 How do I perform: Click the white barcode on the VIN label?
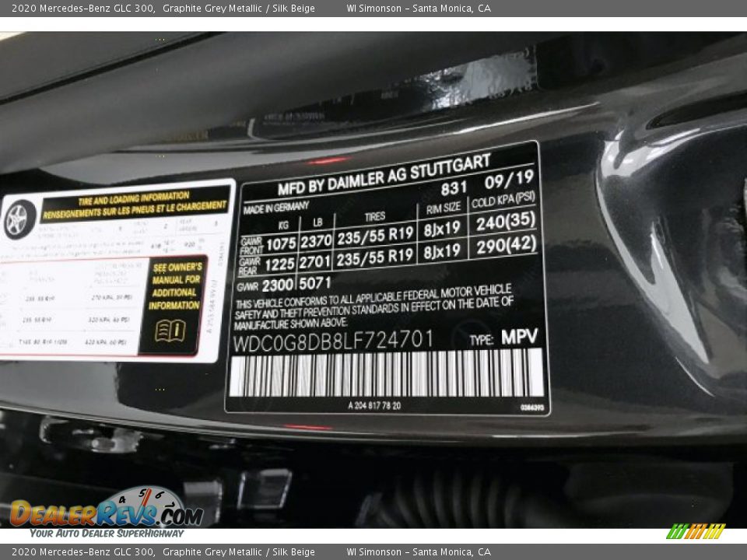click(x=386, y=373)
